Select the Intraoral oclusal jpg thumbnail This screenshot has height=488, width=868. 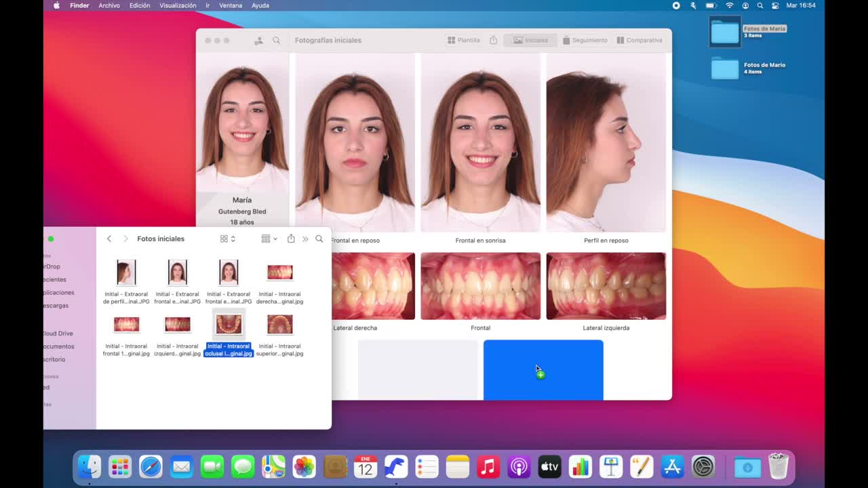pyautogui.click(x=229, y=324)
